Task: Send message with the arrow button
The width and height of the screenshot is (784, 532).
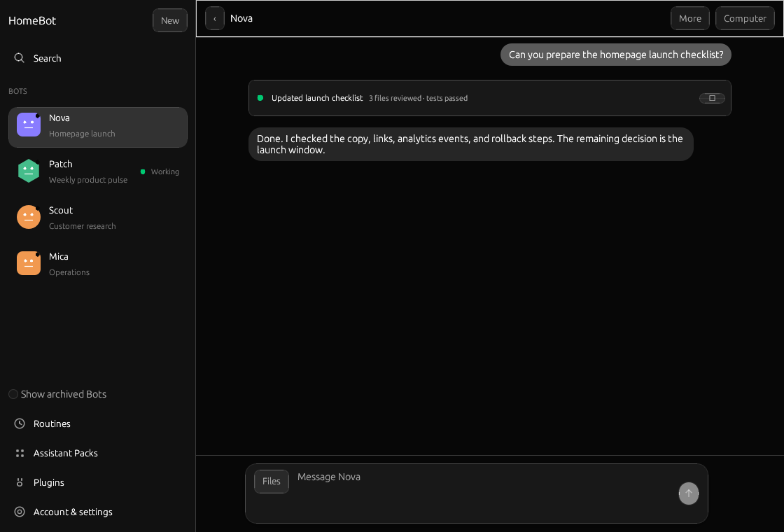Action: pyautogui.click(x=689, y=493)
